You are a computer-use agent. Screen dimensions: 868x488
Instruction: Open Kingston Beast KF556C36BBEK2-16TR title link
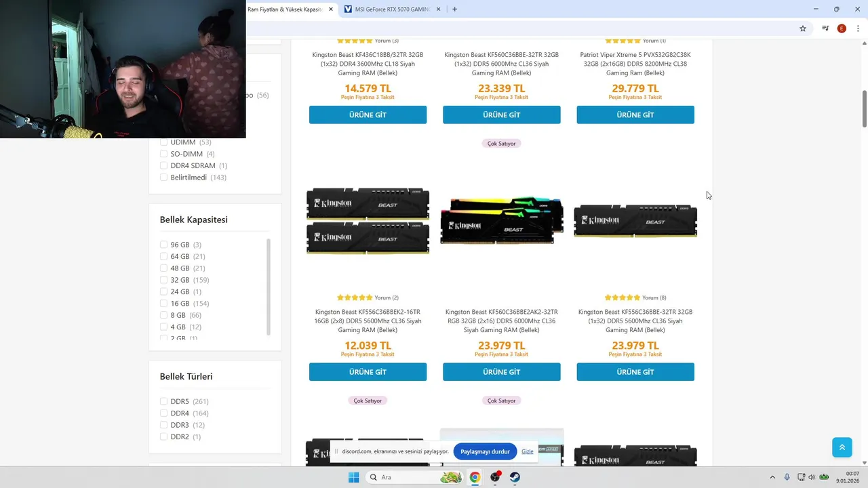[368, 321]
